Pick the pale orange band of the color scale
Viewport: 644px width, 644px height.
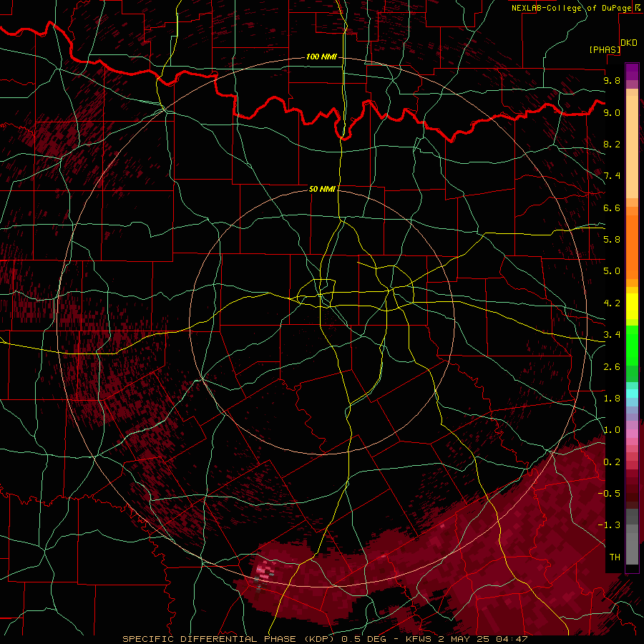(x=632, y=147)
